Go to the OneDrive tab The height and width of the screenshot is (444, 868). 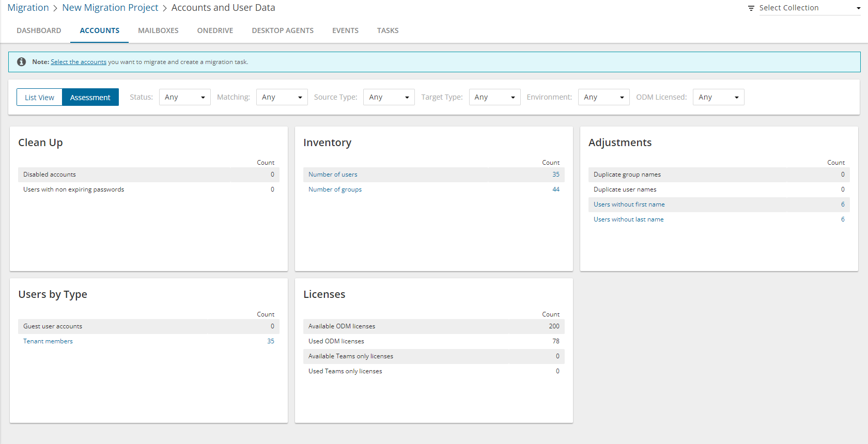click(215, 30)
